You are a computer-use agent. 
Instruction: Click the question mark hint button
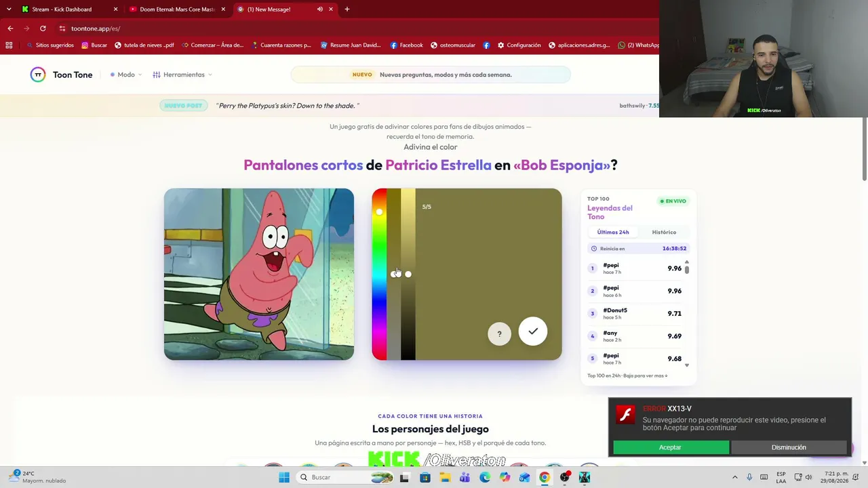(500, 333)
